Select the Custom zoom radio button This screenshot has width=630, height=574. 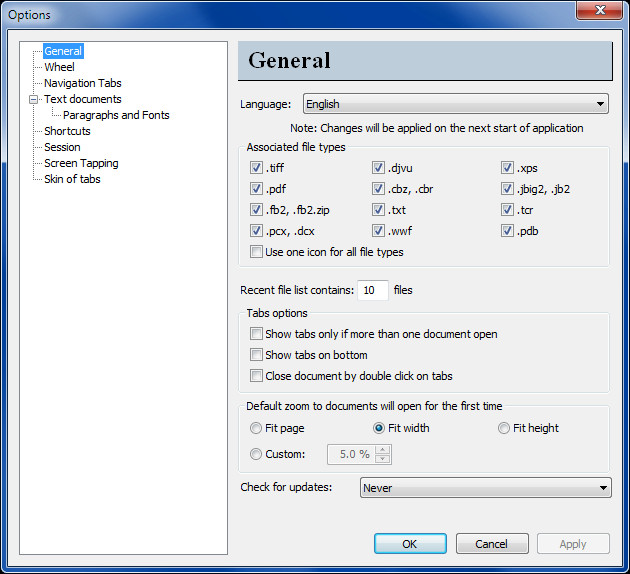[257, 454]
